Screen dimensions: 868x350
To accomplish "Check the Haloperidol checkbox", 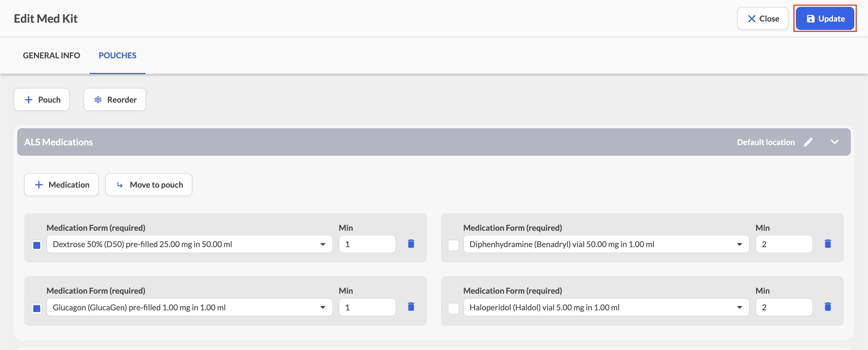I will tap(454, 308).
